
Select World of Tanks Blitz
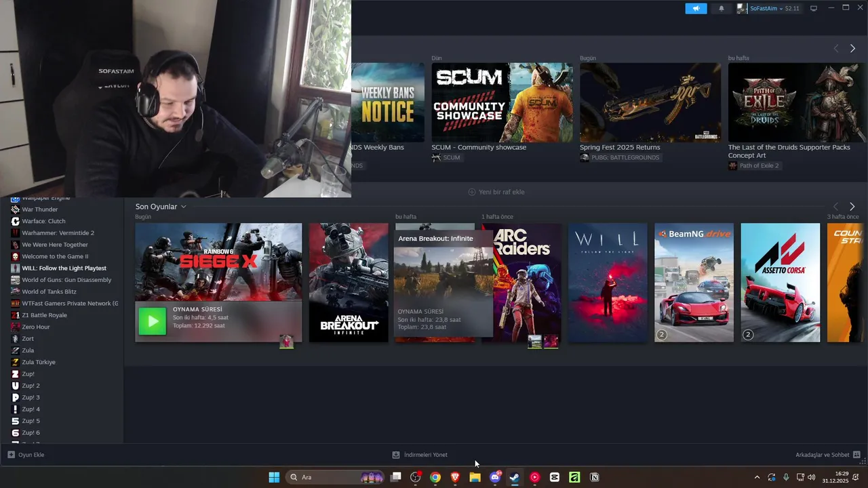[49, 291]
